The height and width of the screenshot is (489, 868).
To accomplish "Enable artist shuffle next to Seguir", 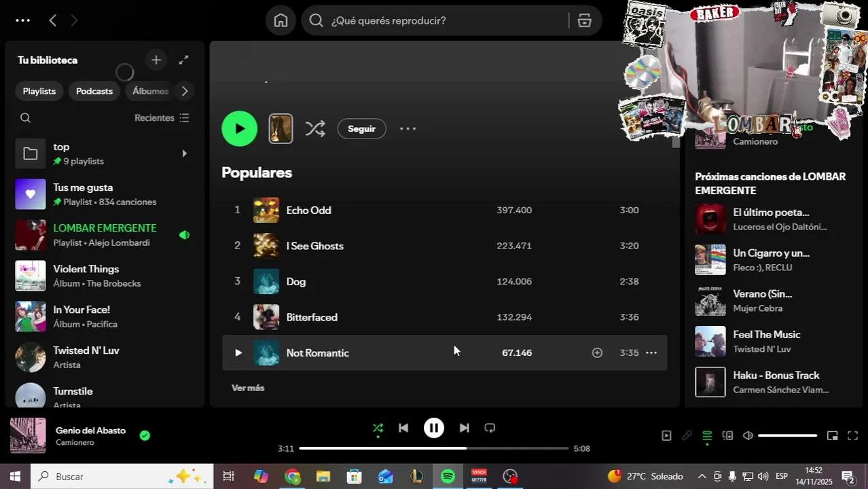I will [x=315, y=128].
